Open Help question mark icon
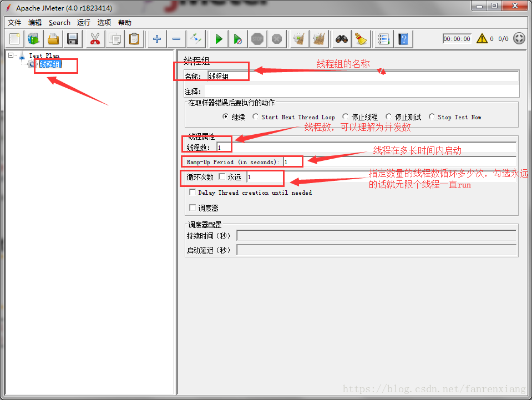This screenshot has width=532, height=400. [x=403, y=39]
